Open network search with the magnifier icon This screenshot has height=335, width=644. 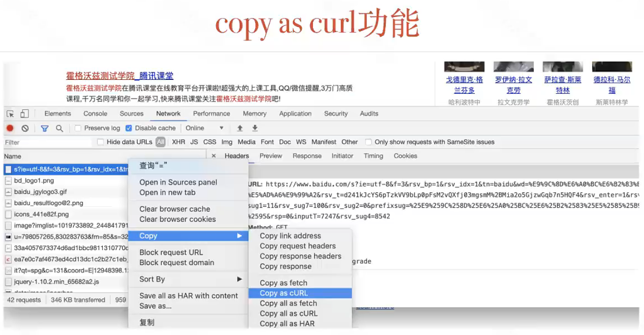coord(59,128)
